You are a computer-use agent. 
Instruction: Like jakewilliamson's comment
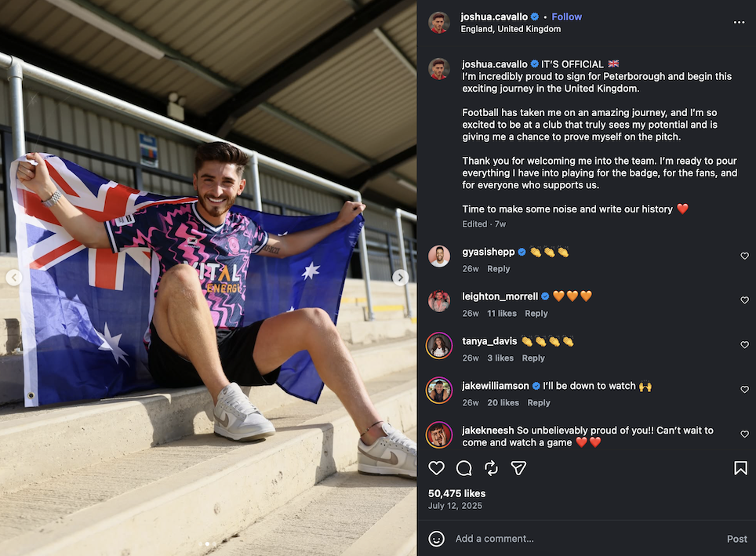pyautogui.click(x=744, y=390)
